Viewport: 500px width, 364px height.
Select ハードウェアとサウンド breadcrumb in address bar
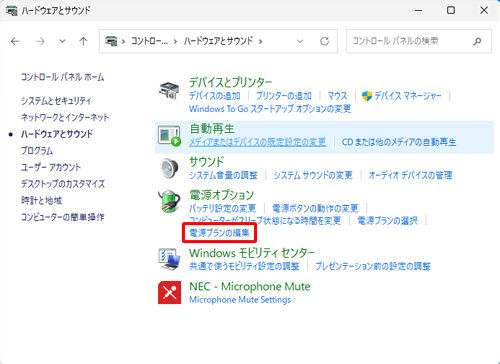coord(218,41)
